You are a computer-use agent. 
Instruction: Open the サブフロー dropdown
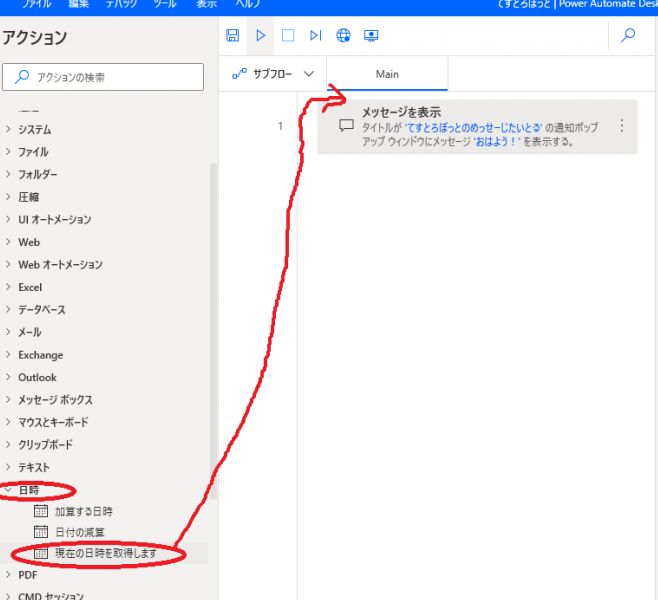272,74
